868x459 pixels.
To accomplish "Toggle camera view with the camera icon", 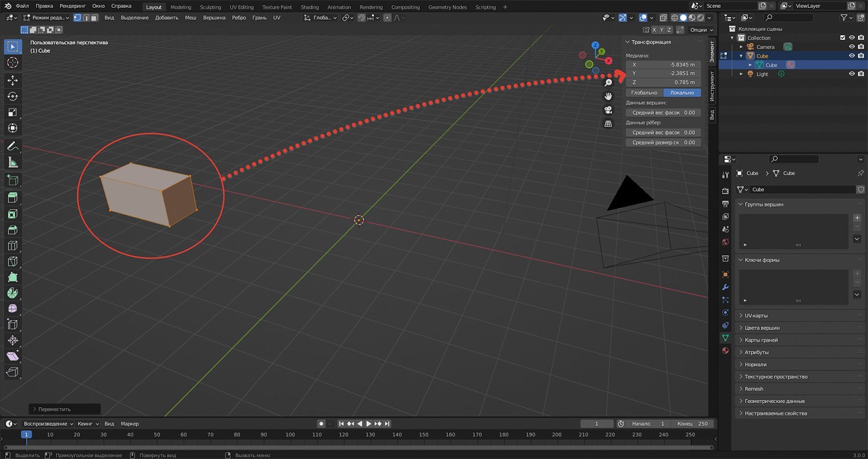I will 608,110.
